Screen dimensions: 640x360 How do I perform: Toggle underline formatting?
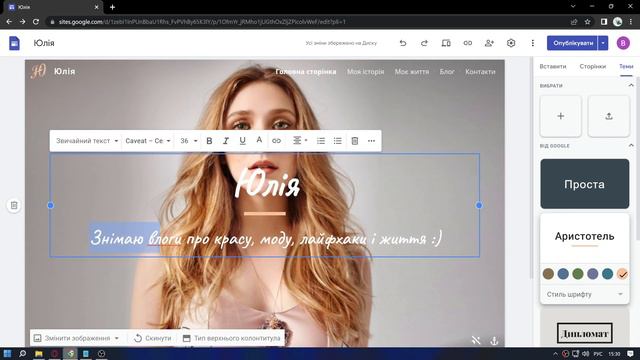pyautogui.click(x=242, y=141)
